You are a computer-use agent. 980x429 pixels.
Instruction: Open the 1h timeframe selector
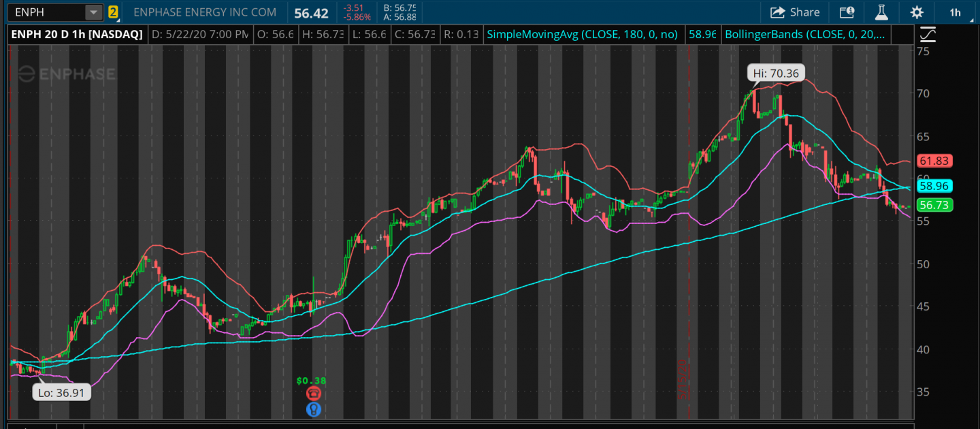[955, 12]
